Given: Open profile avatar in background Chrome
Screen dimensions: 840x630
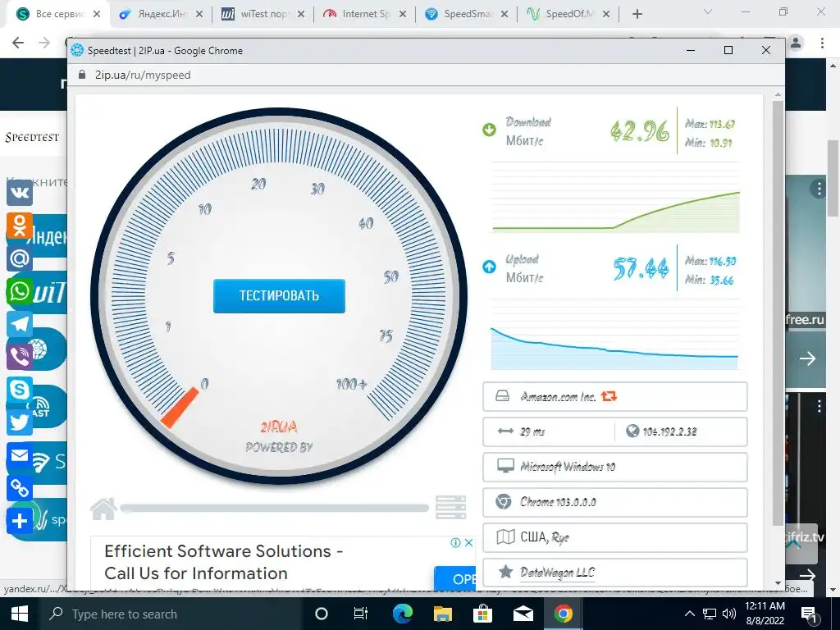Looking at the screenshot, I should pos(796,43).
